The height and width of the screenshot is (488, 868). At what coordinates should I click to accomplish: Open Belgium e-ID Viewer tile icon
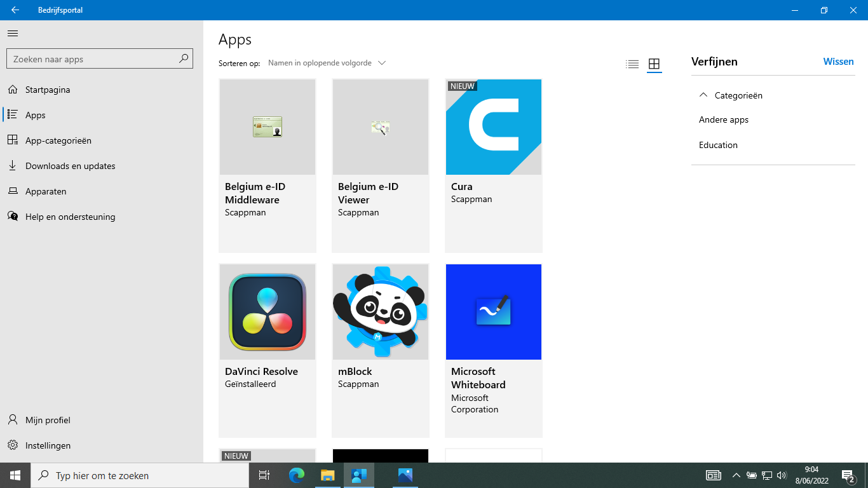(x=381, y=127)
